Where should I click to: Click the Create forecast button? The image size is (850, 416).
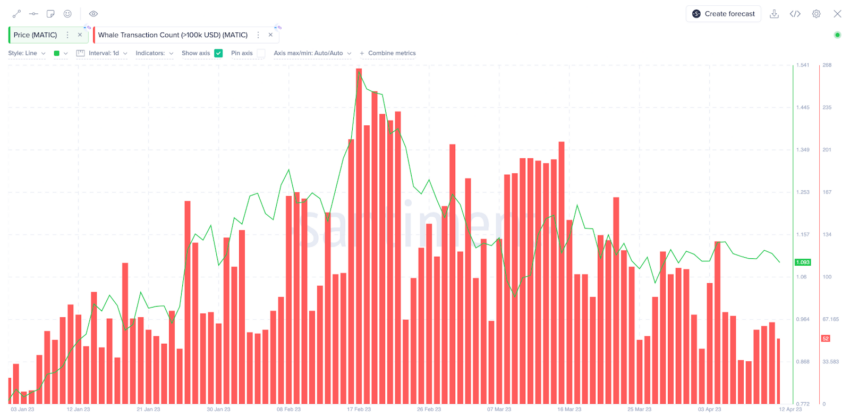pos(723,14)
